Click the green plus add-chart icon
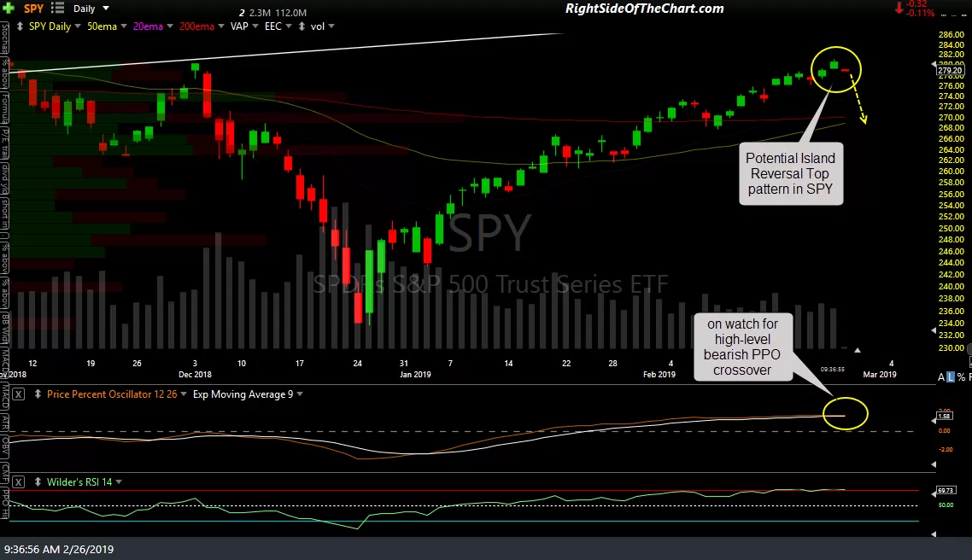 8,8
